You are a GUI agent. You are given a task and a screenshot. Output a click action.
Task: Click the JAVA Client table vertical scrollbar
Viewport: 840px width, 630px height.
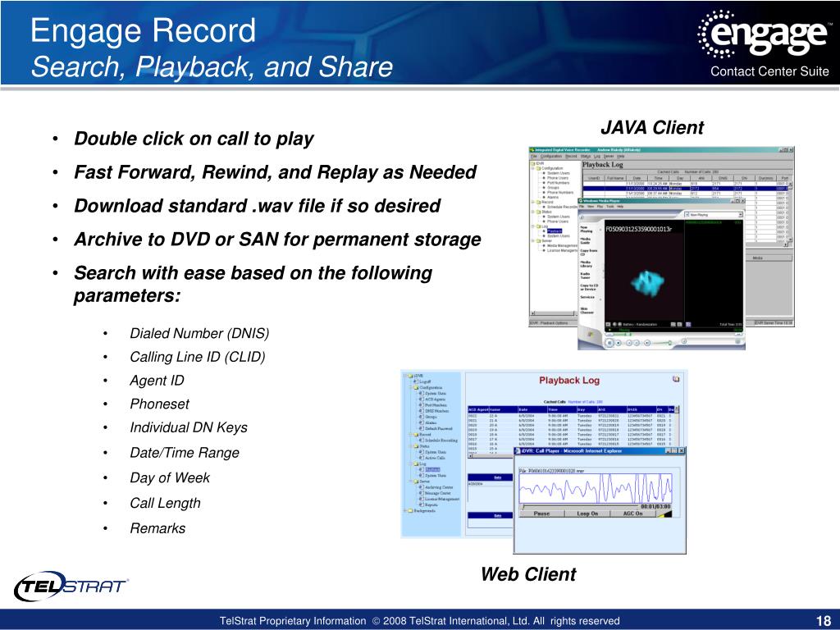[x=790, y=212]
